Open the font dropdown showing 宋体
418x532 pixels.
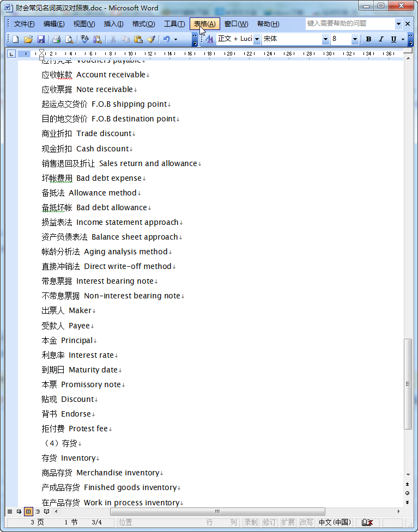(x=325, y=39)
